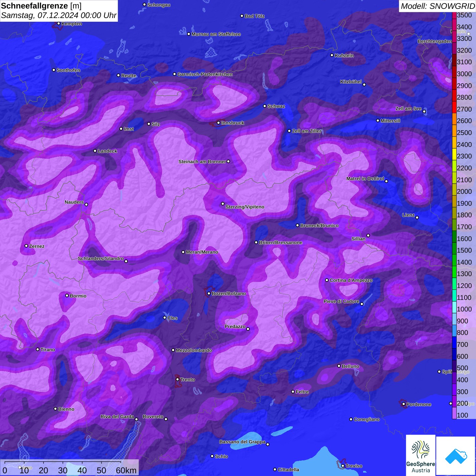Click the Schneefallgrenze [m] title
Viewport: 476px width, 476px height.
coord(41,6)
